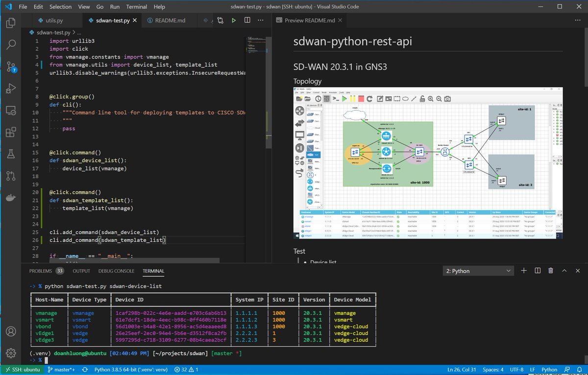Switch to the PROBLEMS panel tab
588x375 pixels.
click(47, 271)
